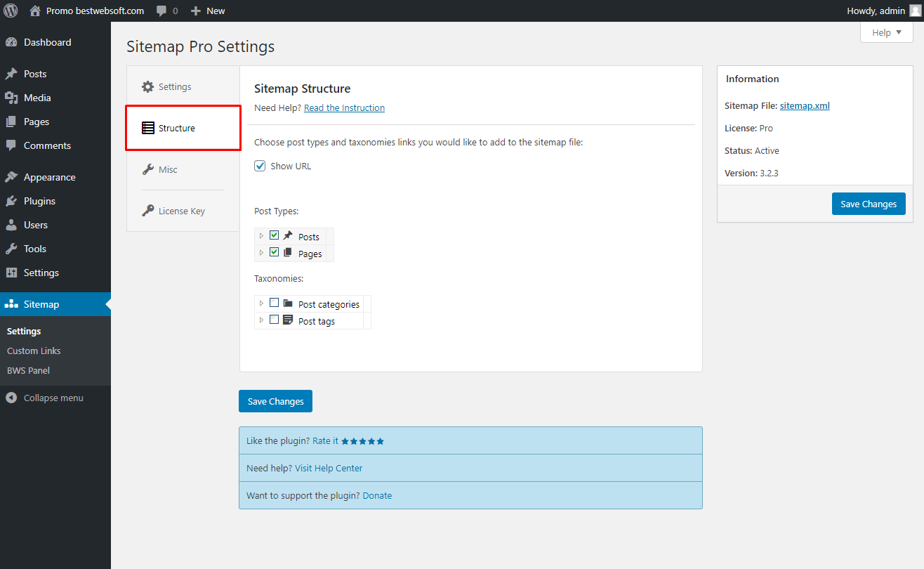Click the admin avatar icon
The height and width of the screenshot is (569, 924).
pos(914,11)
